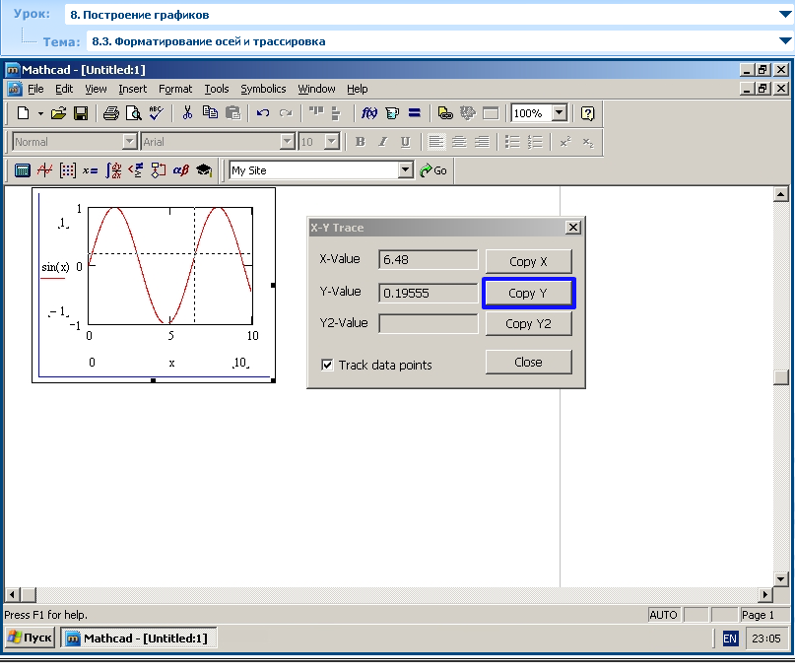This screenshot has height=672, width=795.
Task: Toggle bulleted list formatting
Action: click(x=512, y=142)
